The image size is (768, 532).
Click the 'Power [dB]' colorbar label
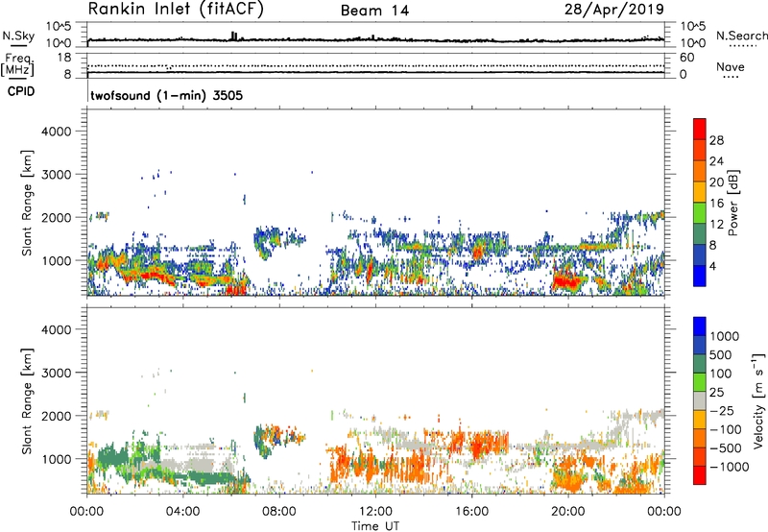click(x=732, y=203)
